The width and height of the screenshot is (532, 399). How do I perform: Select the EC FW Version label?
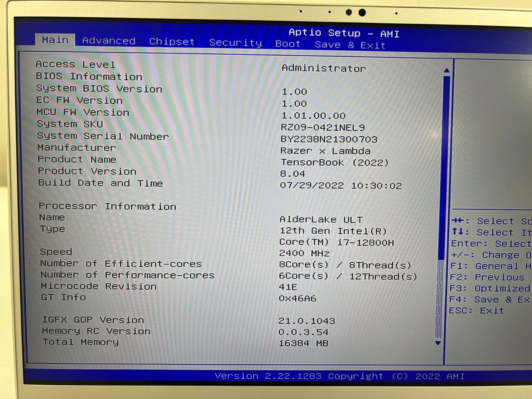pyautogui.click(x=79, y=100)
